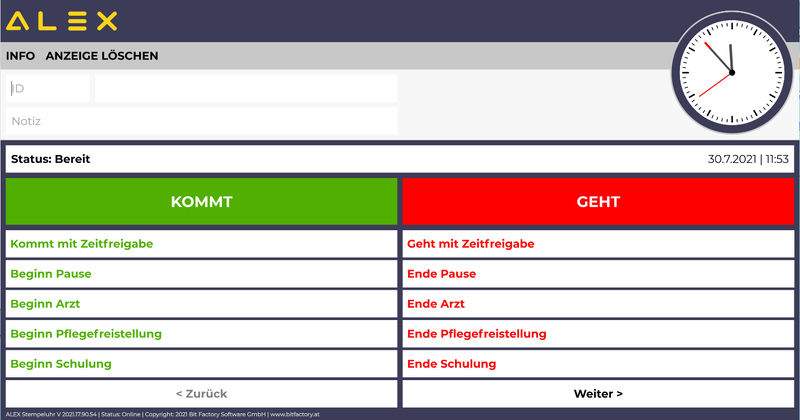Screen dimensions: 800x420
Task: Open the INFO menu
Action: click(20, 56)
